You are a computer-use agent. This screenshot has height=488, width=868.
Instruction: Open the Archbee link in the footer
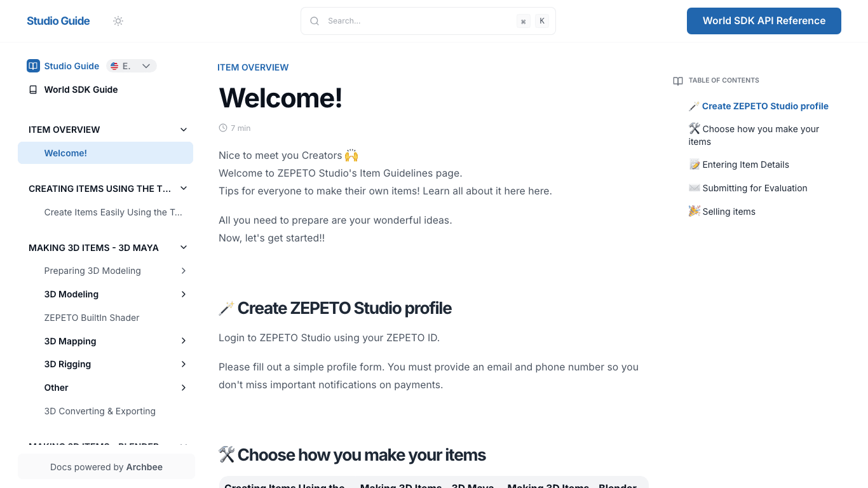[144, 466]
